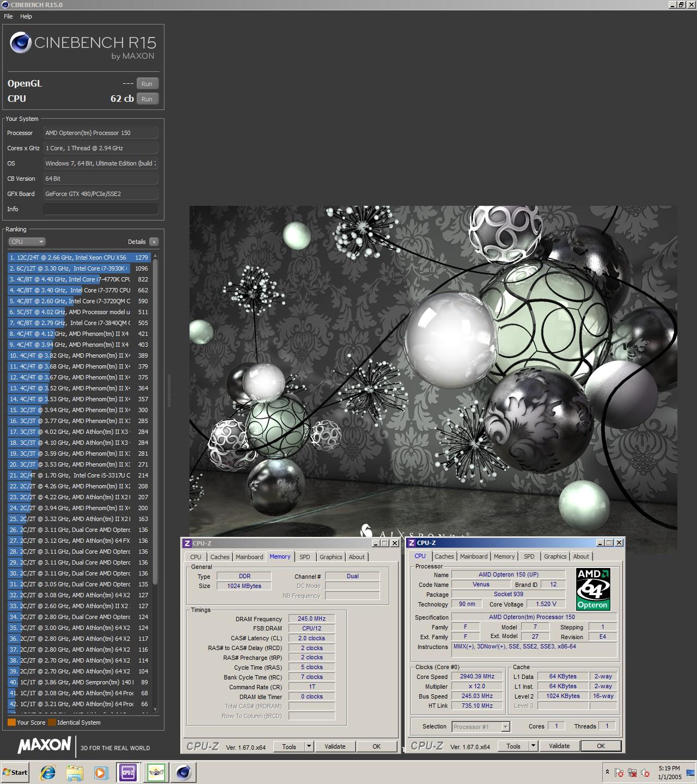The width and height of the screenshot is (697, 784).
Task: Open About tab in right CPU-Z window
Action: coord(581,556)
